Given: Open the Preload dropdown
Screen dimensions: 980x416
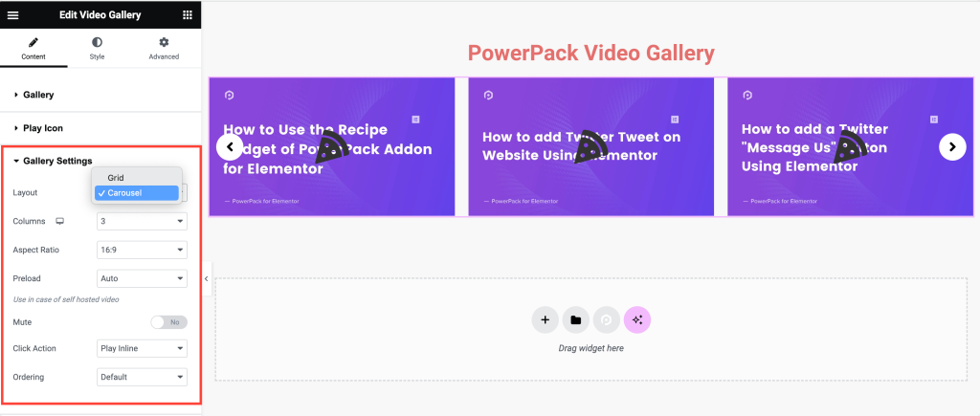Looking at the screenshot, I should pos(142,278).
